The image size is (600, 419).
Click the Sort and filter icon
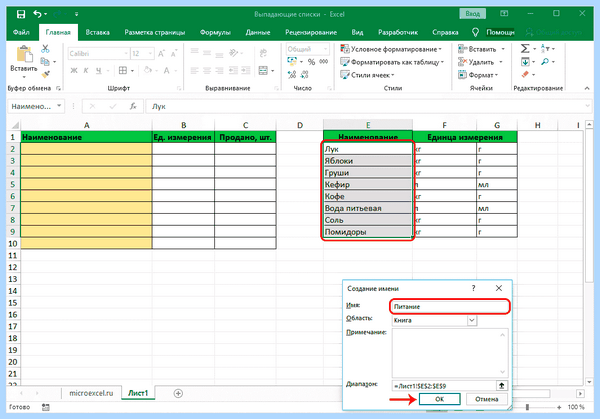545,49
